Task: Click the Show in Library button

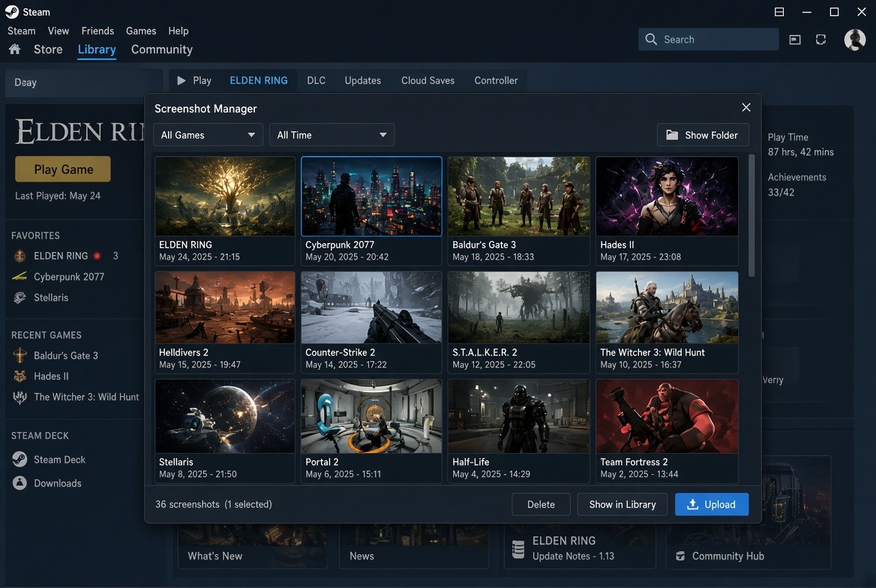Action: 622,504
